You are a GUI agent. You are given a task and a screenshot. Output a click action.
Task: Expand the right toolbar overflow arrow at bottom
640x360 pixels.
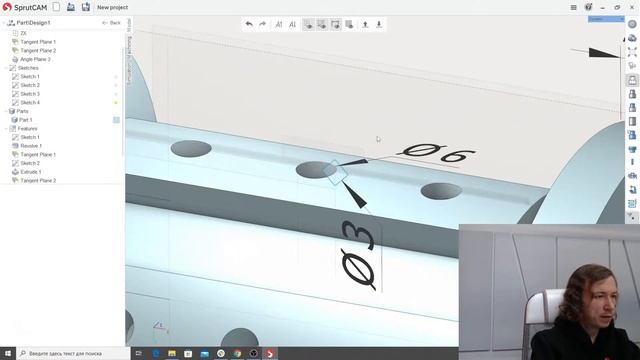click(632, 217)
